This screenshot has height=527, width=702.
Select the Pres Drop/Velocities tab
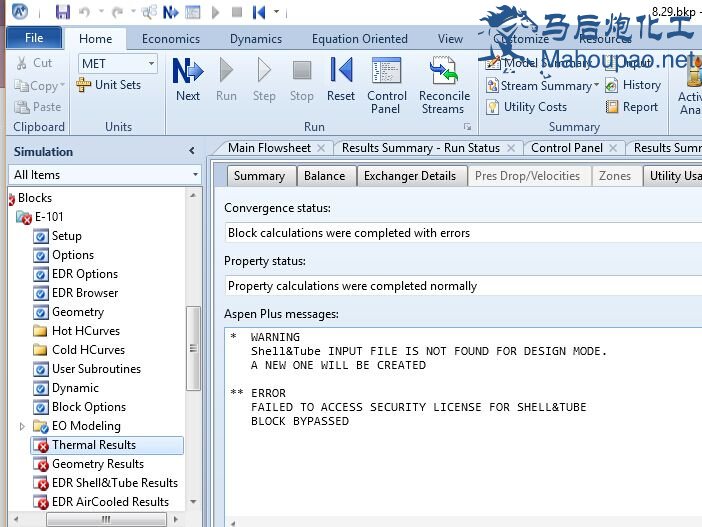click(527, 176)
